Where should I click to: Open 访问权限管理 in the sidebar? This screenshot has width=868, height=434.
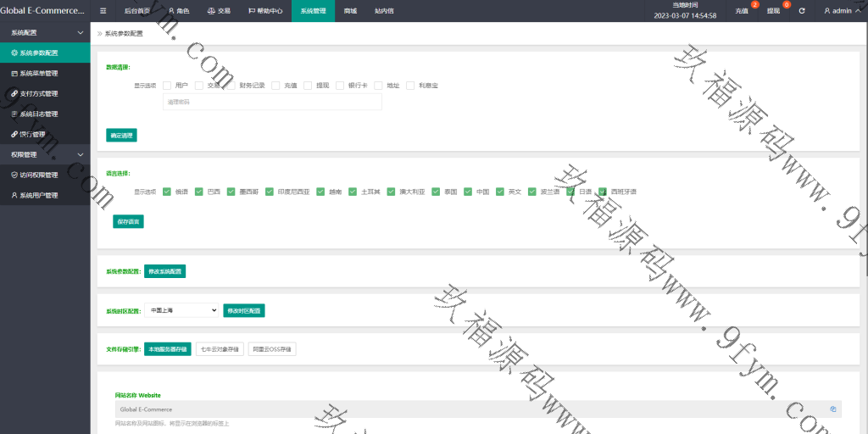(x=38, y=175)
